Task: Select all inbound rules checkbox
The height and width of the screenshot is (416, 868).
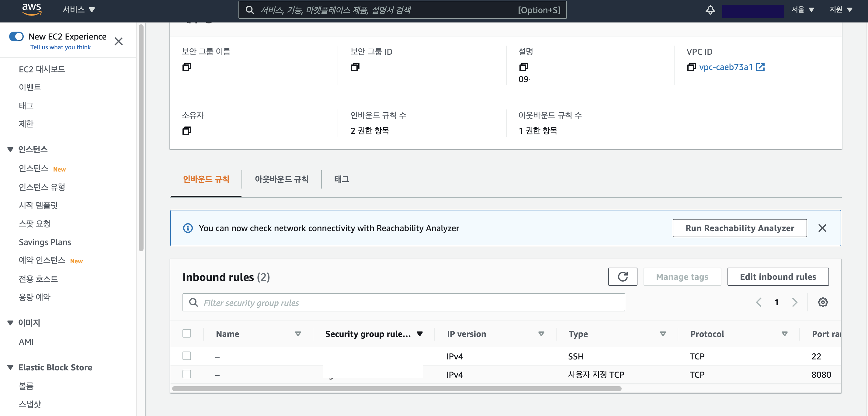Action: point(186,333)
